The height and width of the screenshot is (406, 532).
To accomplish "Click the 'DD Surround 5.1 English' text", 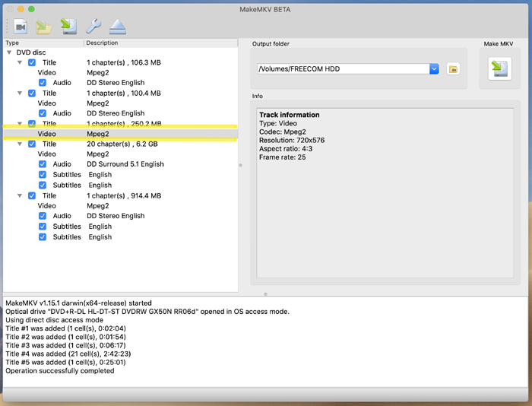I will [x=125, y=164].
